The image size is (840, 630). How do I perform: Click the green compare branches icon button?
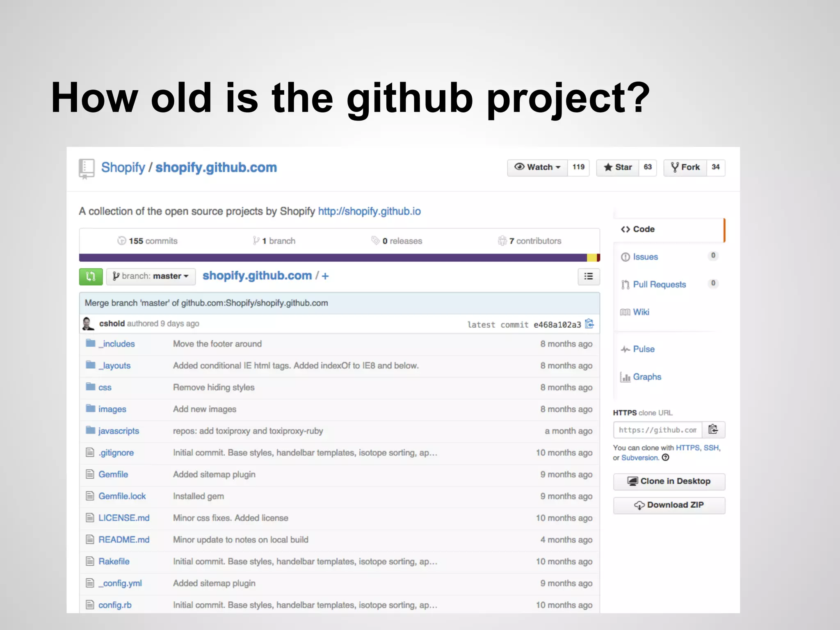91,276
